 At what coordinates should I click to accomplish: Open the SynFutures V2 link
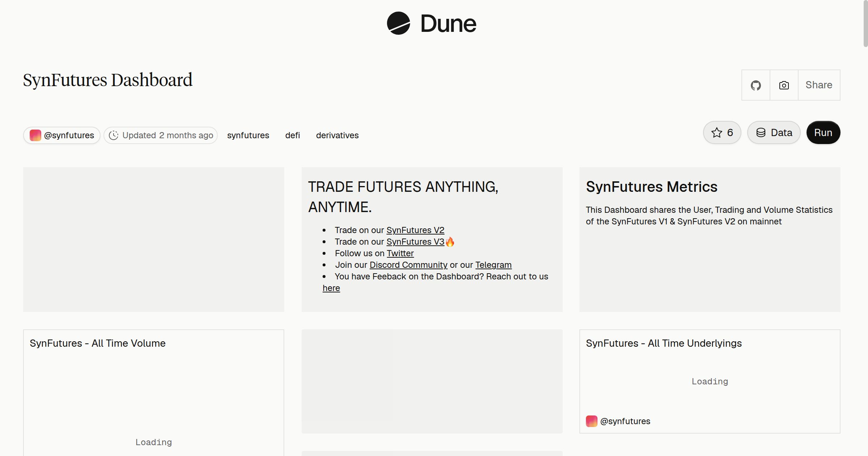click(x=415, y=230)
